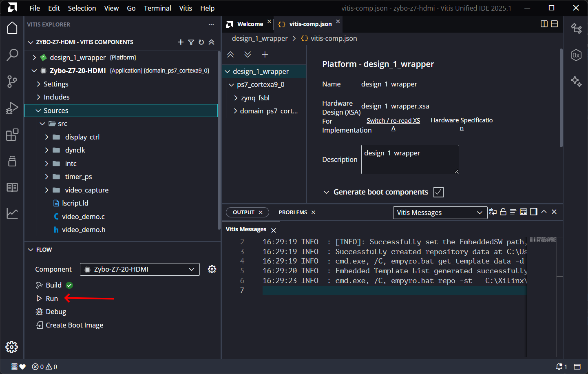
Task: Select the OUTPUT panel tab
Action: [x=243, y=212]
